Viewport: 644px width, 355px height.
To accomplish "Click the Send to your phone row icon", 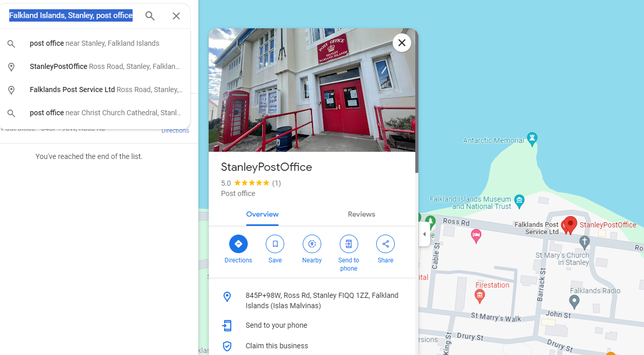I will coord(227,325).
